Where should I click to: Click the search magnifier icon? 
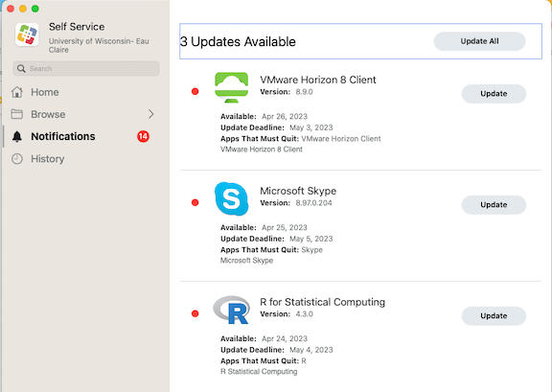pyautogui.click(x=21, y=68)
